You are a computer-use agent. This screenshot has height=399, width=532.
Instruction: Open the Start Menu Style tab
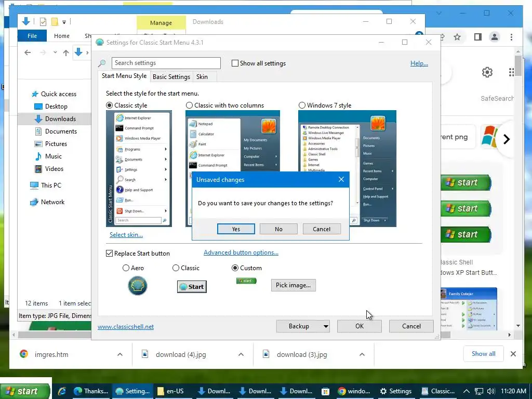tap(124, 76)
